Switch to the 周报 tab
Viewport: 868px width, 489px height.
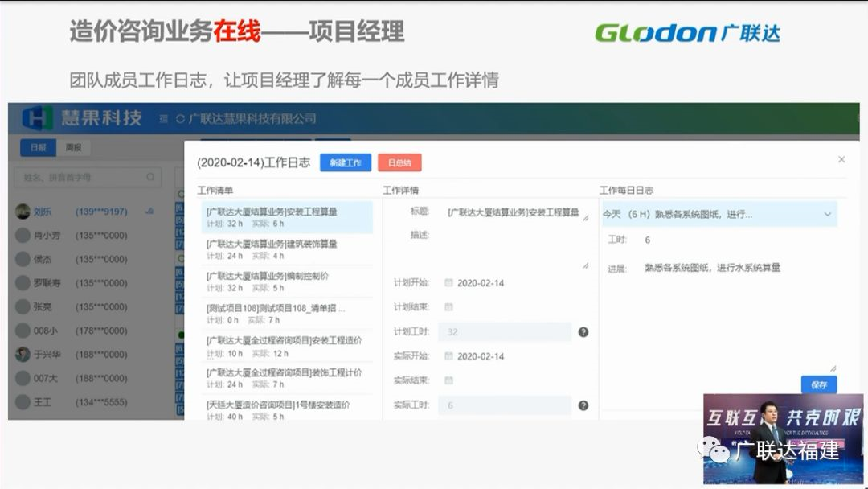[x=73, y=147]
